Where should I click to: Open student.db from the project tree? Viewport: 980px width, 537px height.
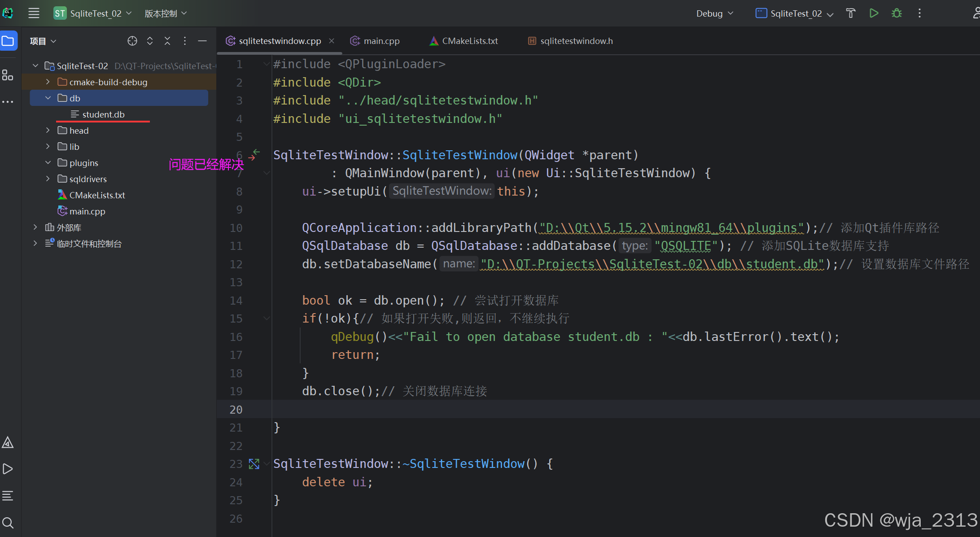click(103, 114)
